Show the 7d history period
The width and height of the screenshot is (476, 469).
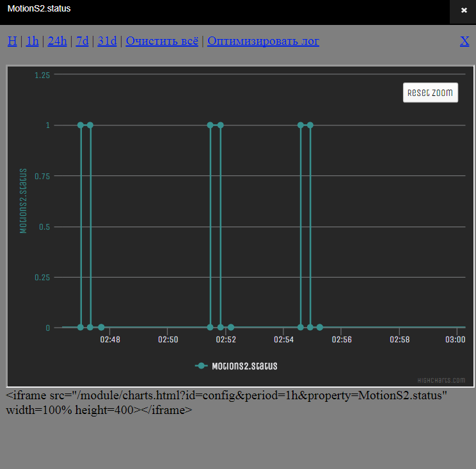[x=82, y=41]
